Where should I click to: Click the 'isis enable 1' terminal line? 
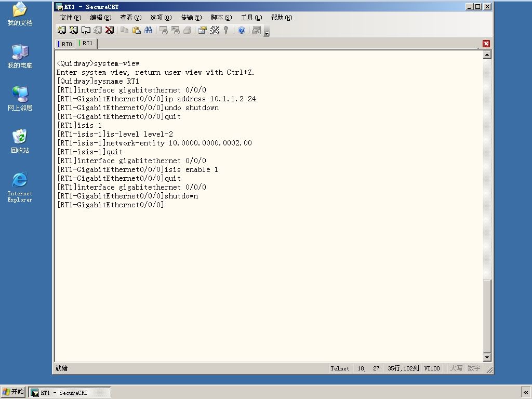pyautogui.click(x=137, y=169)
